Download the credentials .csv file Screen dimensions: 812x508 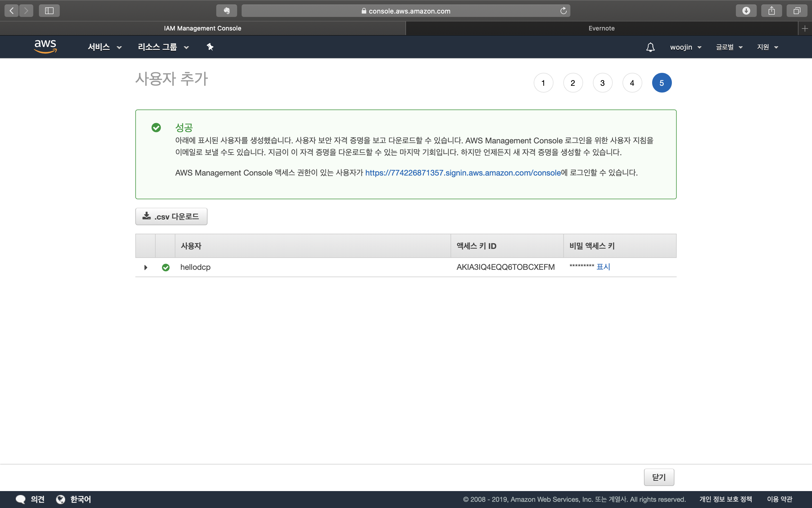[171, 216]
